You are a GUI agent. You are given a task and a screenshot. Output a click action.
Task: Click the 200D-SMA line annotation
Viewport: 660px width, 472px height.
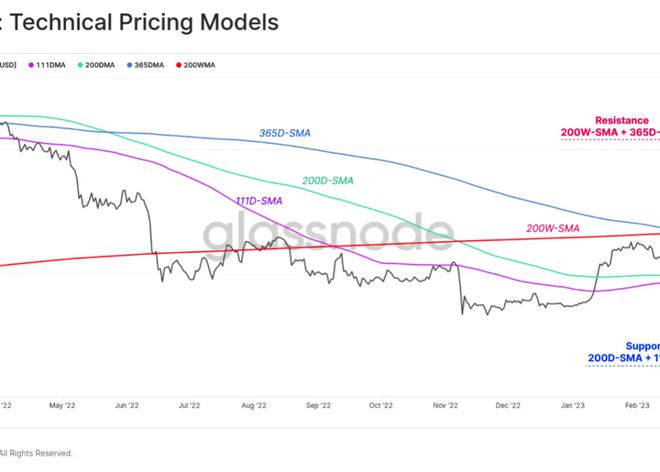point(329,181)
